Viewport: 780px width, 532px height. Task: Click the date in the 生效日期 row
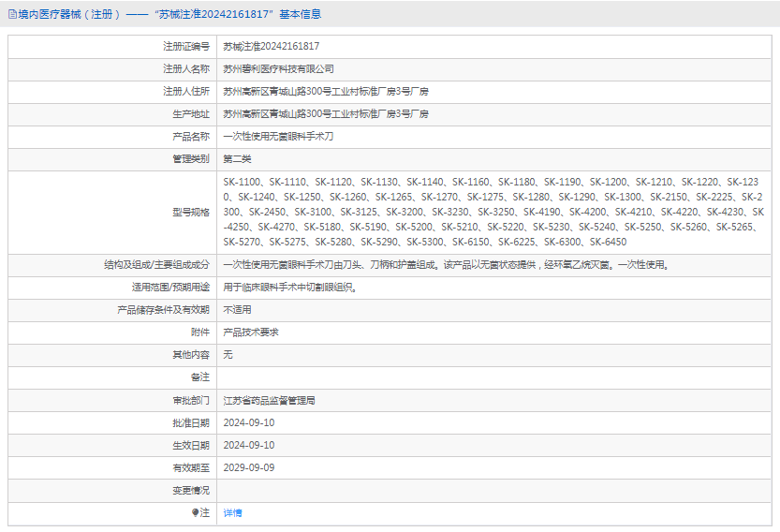(x=249, y=445)
